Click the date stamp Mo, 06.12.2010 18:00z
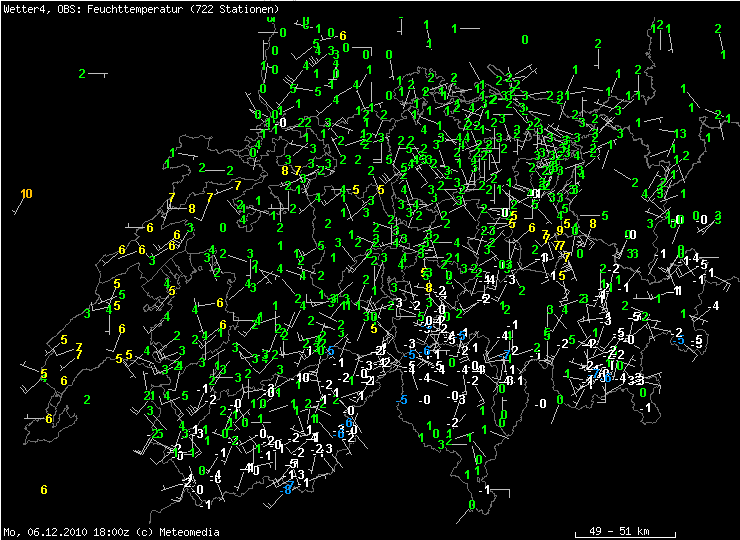740x540 pixels. (x=66, y=532)
